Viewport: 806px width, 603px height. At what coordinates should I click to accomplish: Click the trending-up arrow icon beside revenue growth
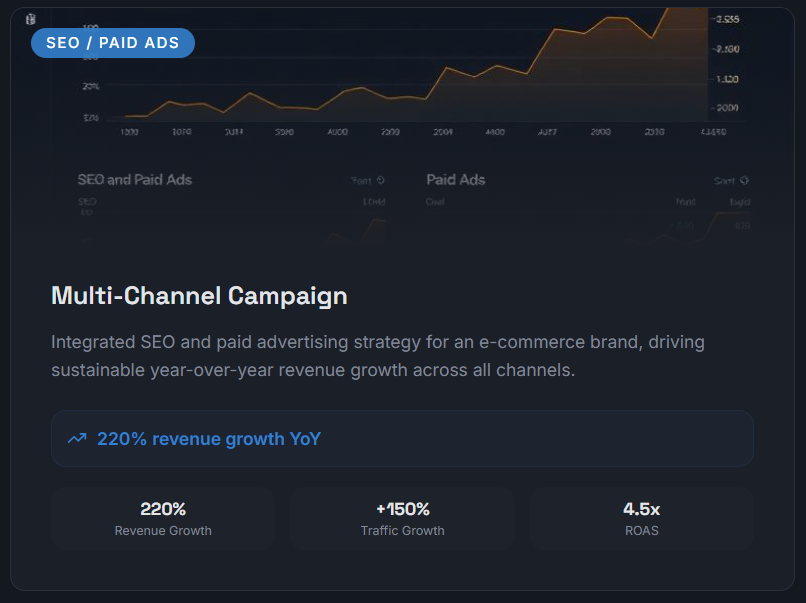(x=76, y=438)
